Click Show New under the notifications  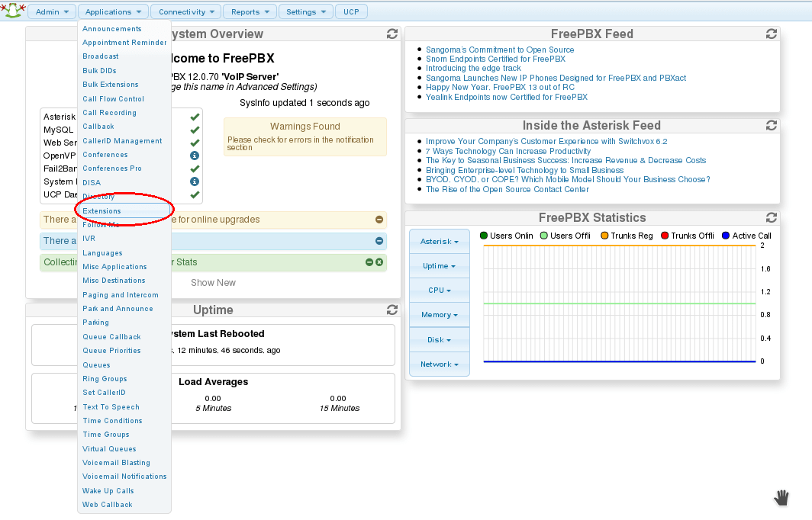point(213,283)
